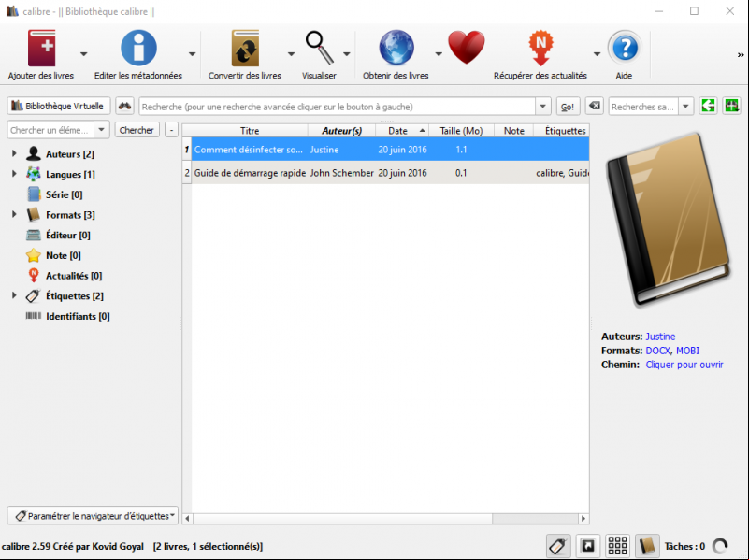Collapse all with the minus button
749x560 pixels.
[171, 130]
